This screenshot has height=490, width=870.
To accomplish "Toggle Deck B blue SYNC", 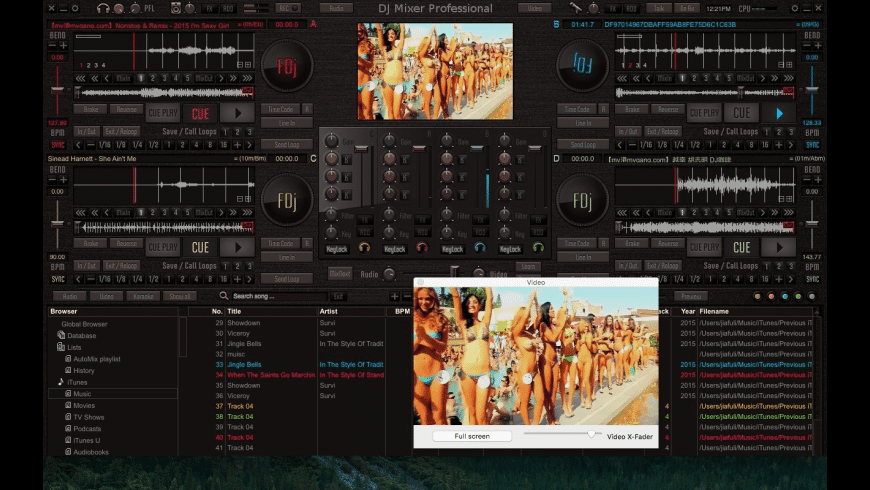I will [812, 145].
